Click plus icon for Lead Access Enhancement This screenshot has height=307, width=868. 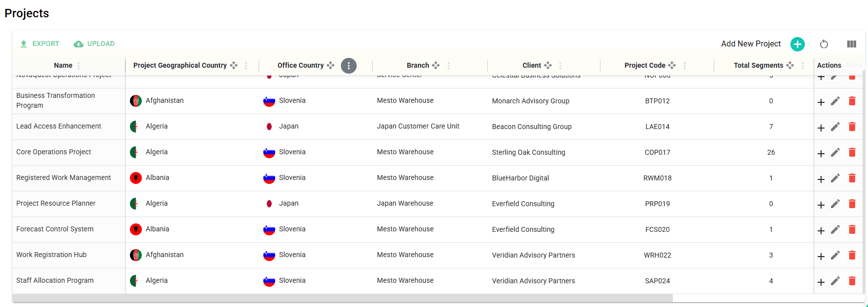(x=821, y=128)
